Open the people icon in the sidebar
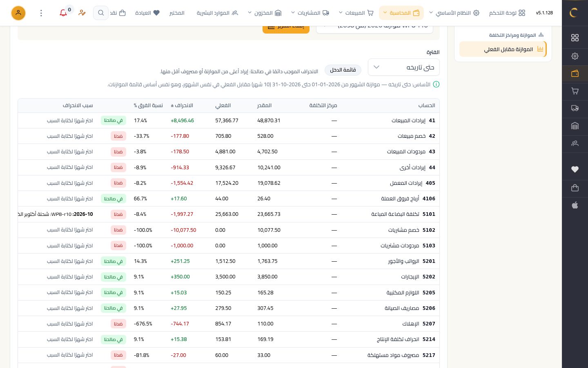 point(575,144)
